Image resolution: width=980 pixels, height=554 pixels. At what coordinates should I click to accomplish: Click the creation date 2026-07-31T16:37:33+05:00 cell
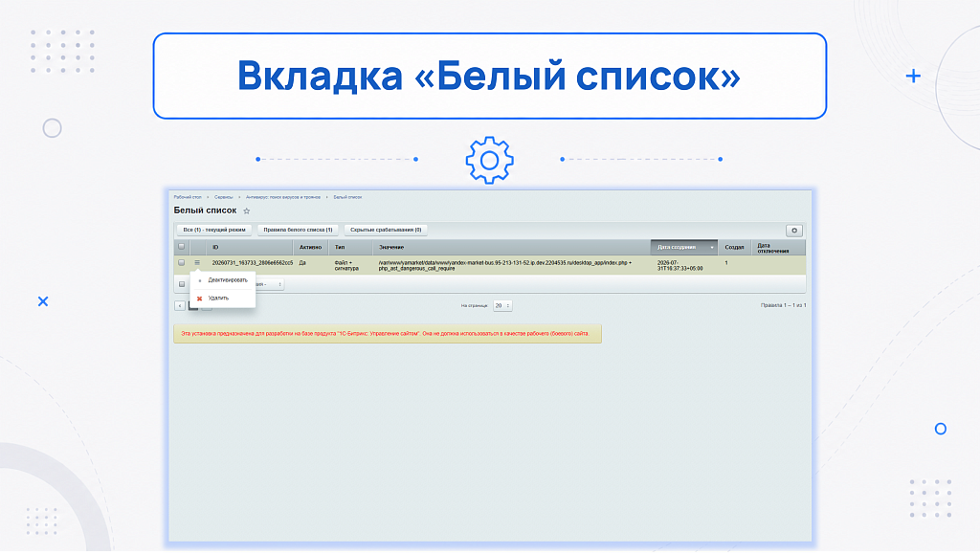coord(679,265)
